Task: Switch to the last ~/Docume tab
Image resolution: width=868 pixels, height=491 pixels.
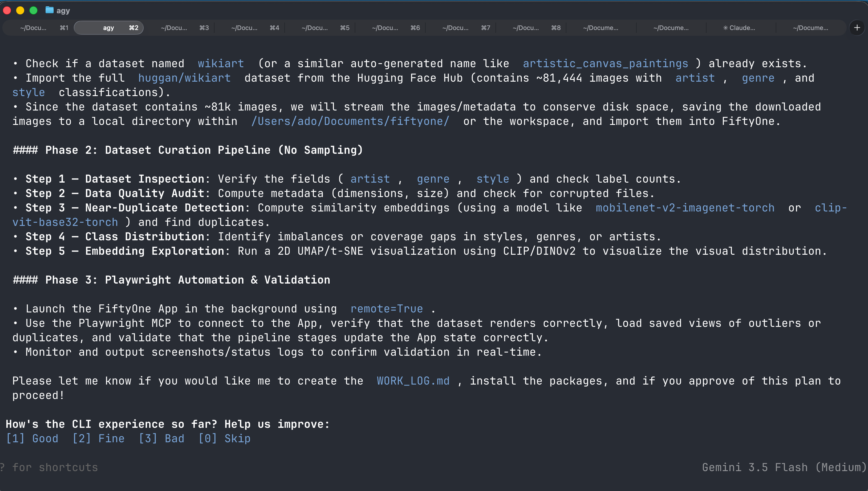Action: click(810, 28)
